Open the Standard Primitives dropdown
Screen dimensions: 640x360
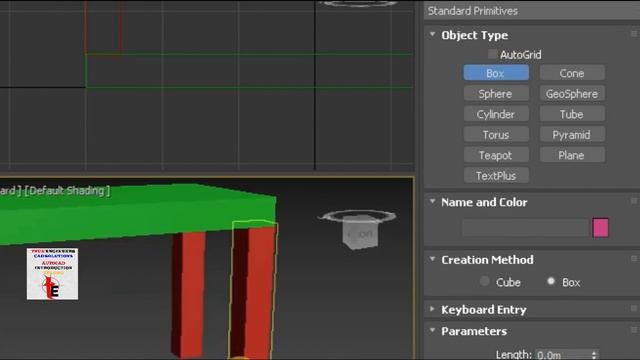point(532,11)
